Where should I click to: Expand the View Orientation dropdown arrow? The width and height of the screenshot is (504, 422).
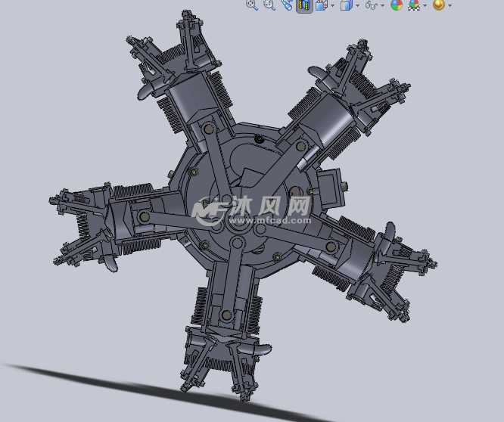(x=332, y=6)
